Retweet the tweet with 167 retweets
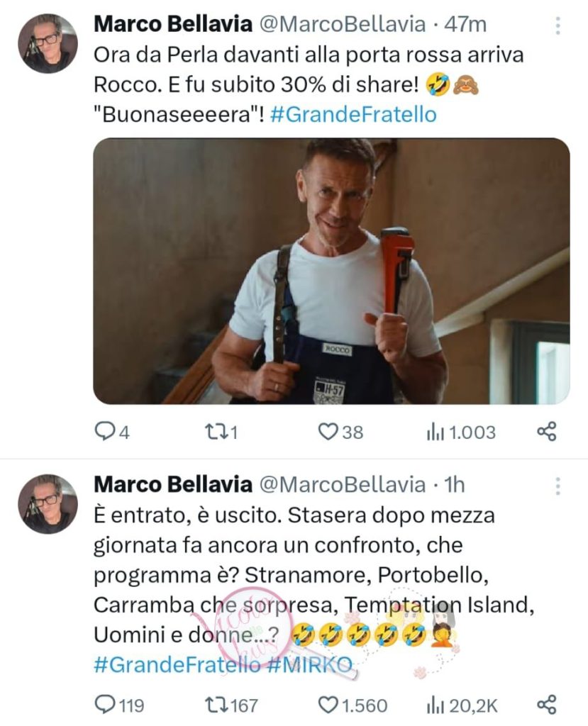Screen dimensions: 588x726 [231, 705]
